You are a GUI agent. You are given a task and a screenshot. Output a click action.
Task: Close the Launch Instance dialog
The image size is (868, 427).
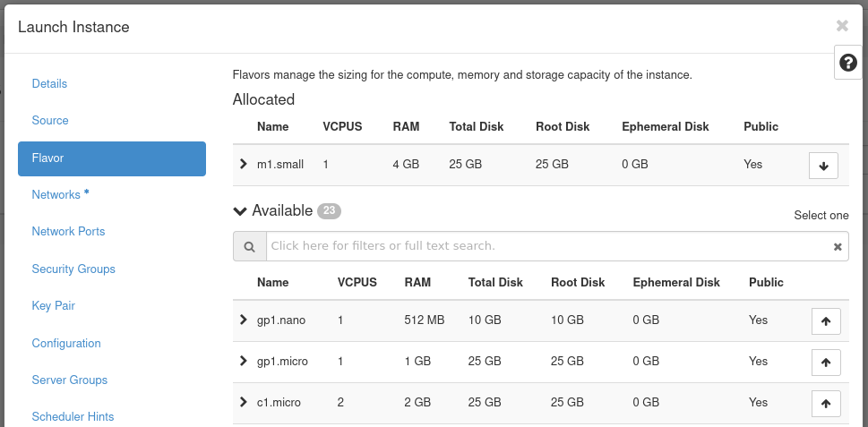[842, 26]
